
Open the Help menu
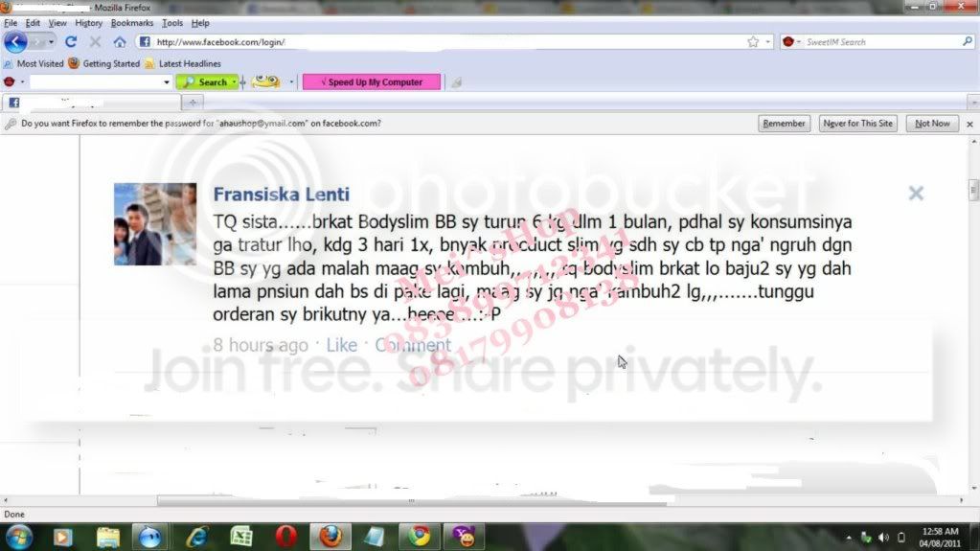point(200,22)
